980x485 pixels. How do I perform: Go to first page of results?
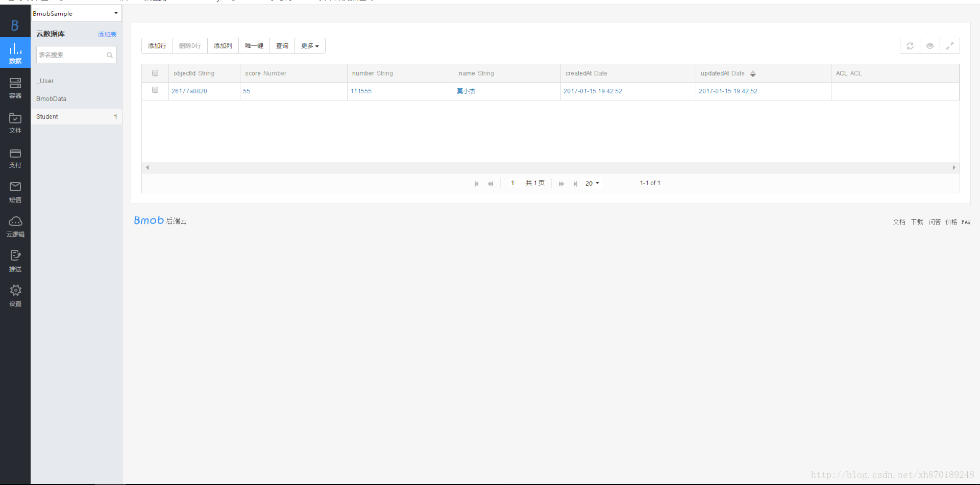(x=477, y=184)
